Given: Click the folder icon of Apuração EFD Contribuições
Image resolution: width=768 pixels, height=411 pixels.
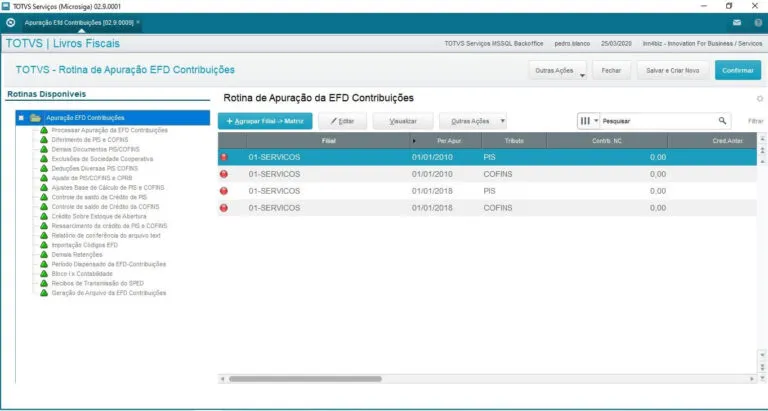Looking at the screenshot, I should coord(35,118).
